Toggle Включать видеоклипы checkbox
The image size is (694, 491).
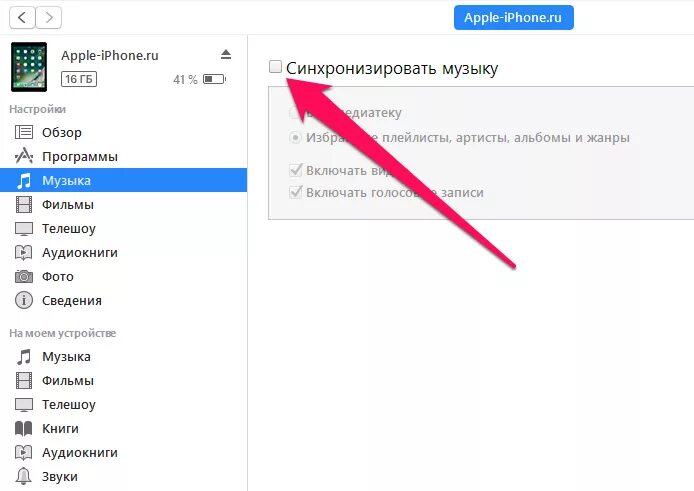295,170
